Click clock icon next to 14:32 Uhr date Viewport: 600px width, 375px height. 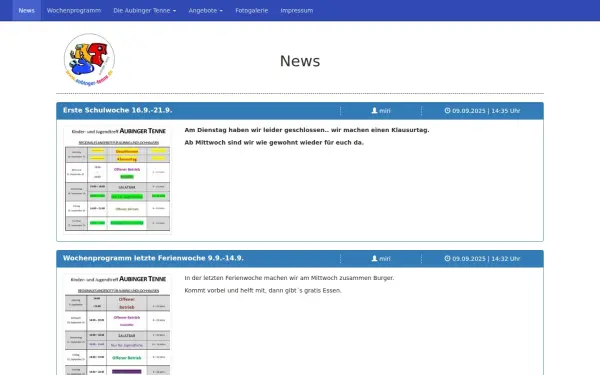[x=447, y=259]
